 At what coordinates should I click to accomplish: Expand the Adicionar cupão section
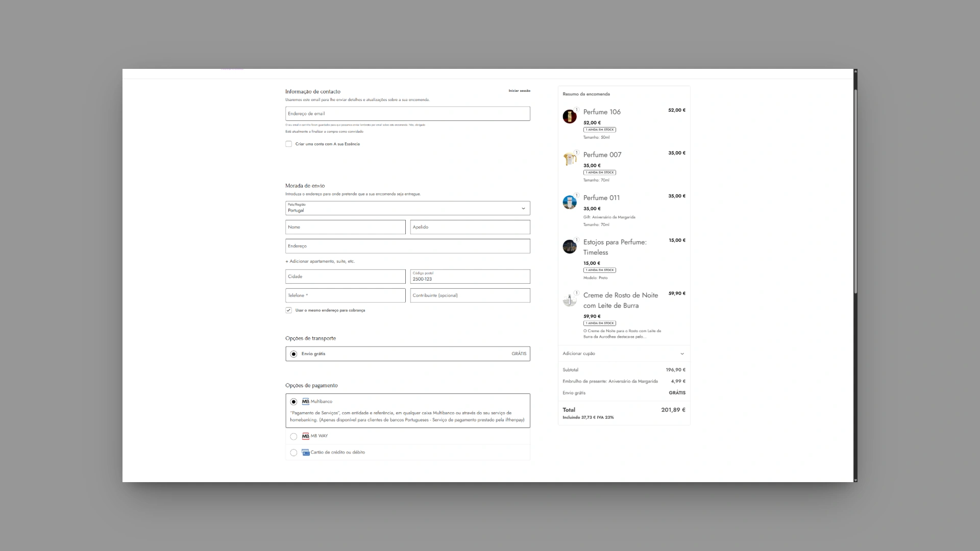624,354
